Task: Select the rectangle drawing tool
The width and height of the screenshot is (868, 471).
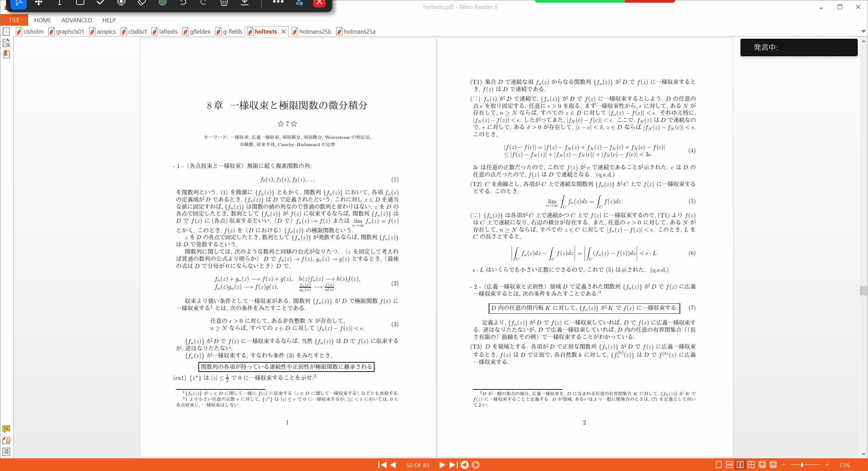Action: tap(80, 3)
